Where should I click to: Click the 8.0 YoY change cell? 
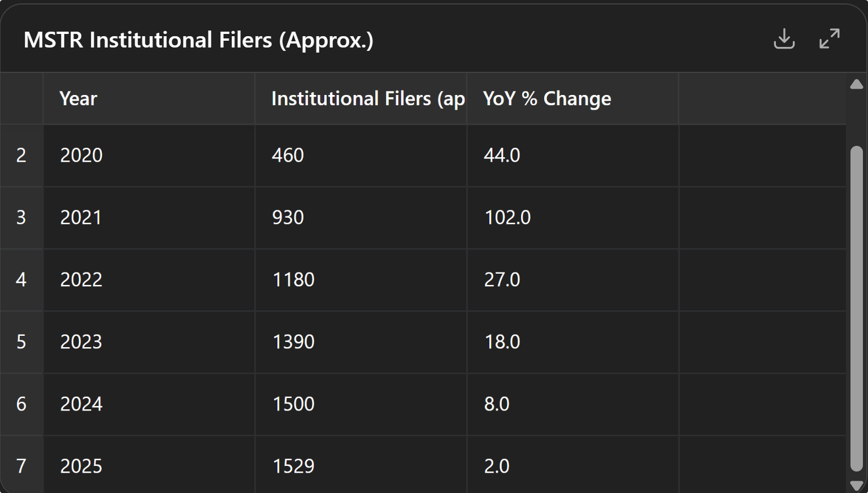572,404
